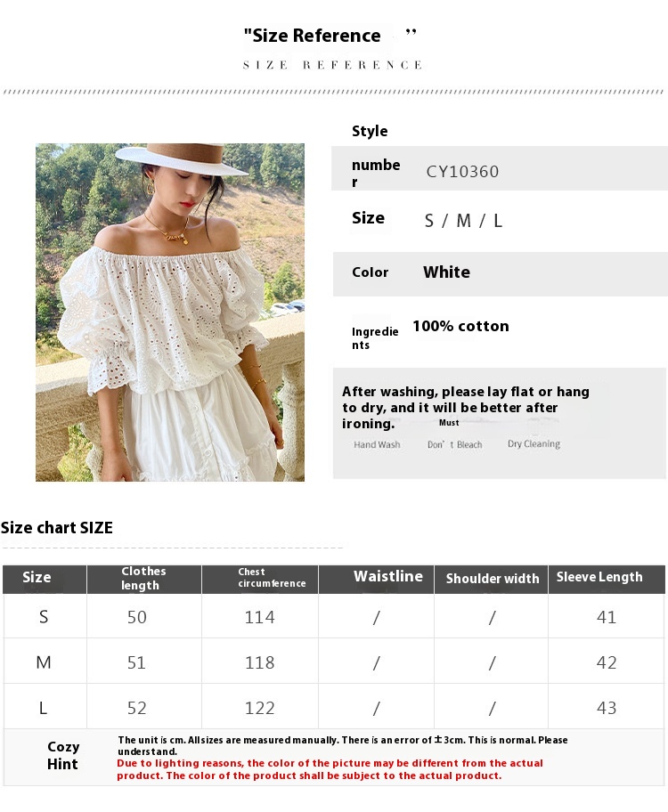Screen dimensions: 668x812
Task: Click the Dry Cleaning care label
Action: 534,443
